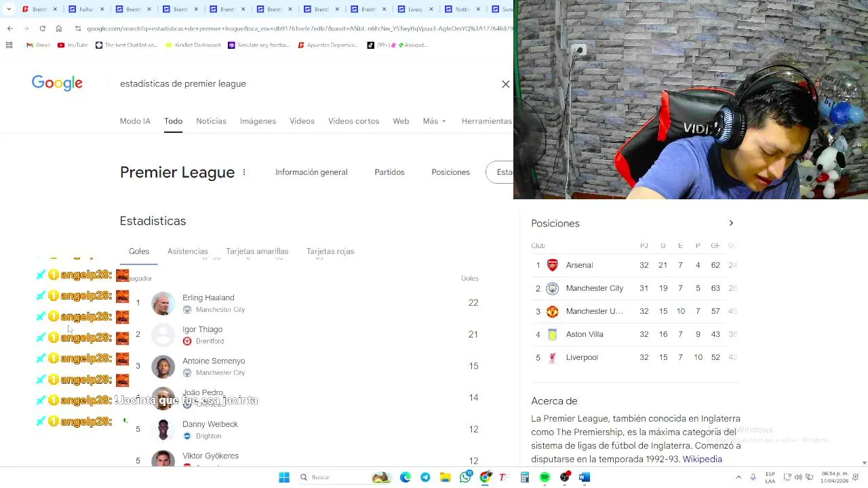Open Herramientas search tools
This screenshot has height=488, width=868.
click(x=486, y=121)
